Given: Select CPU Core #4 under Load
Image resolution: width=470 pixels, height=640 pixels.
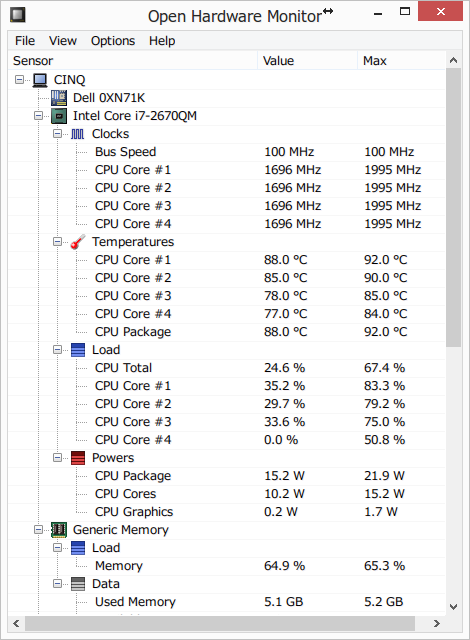Looking at the screenshot, I should (x=227, y=440).
